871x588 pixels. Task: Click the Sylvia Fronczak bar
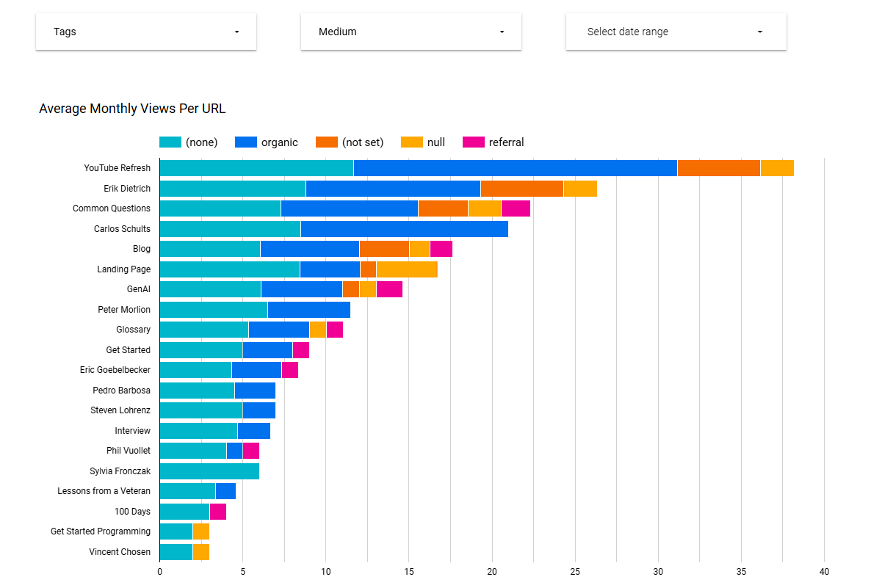tap(209, 471)
